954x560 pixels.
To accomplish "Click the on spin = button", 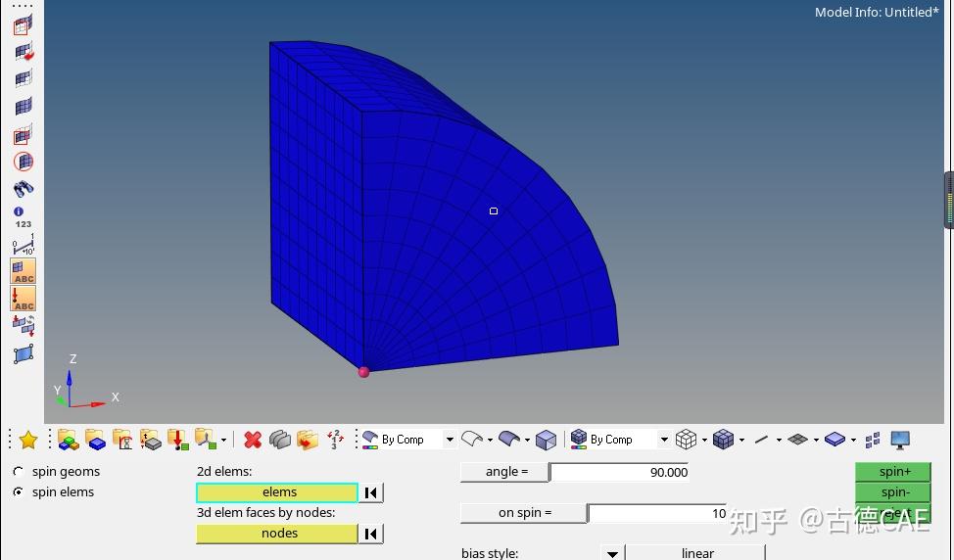I will pyautogui.click(x=524, y=513).
